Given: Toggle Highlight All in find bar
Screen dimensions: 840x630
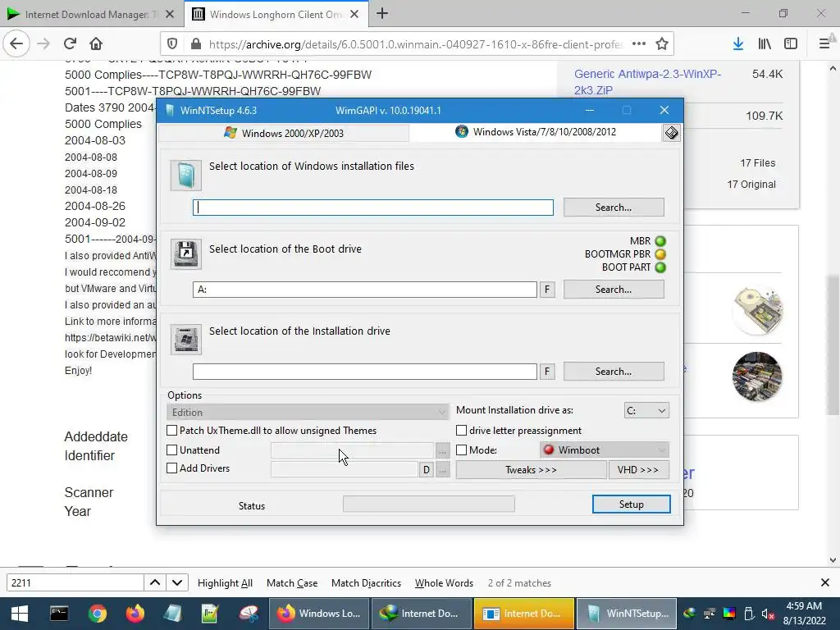Looking at the screenshot, I should 225,583.
